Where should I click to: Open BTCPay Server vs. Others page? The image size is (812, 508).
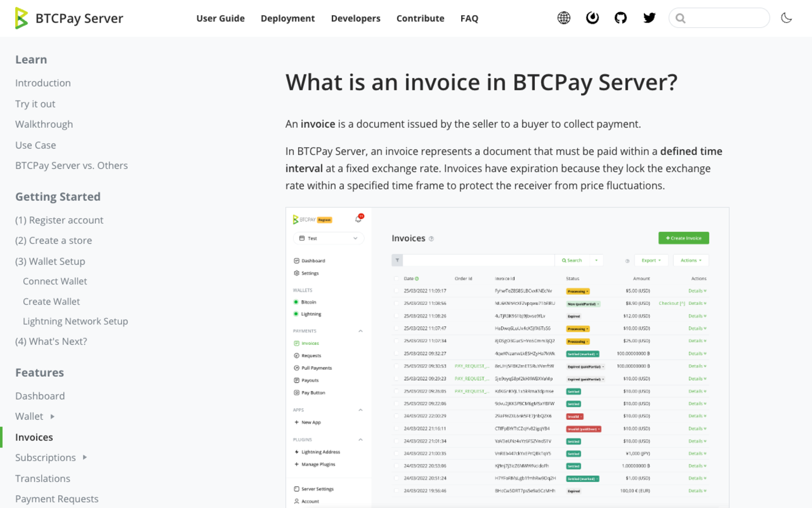tap(71, 165)
